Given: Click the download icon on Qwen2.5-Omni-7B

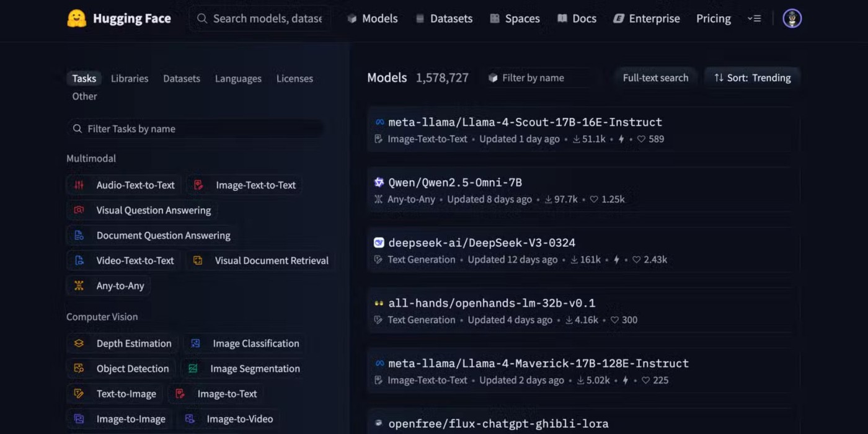Looking at the screenshot, I should click(x=548, y=200).
